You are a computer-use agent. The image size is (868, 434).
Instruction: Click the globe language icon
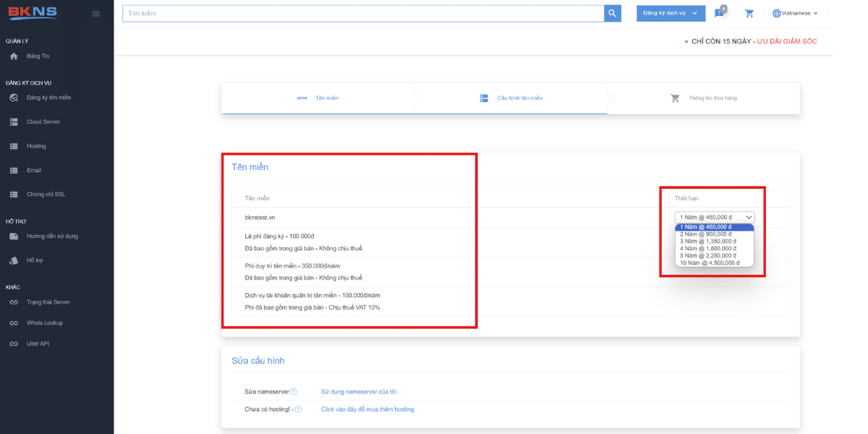pyautogui.click(x=777, y=14)
